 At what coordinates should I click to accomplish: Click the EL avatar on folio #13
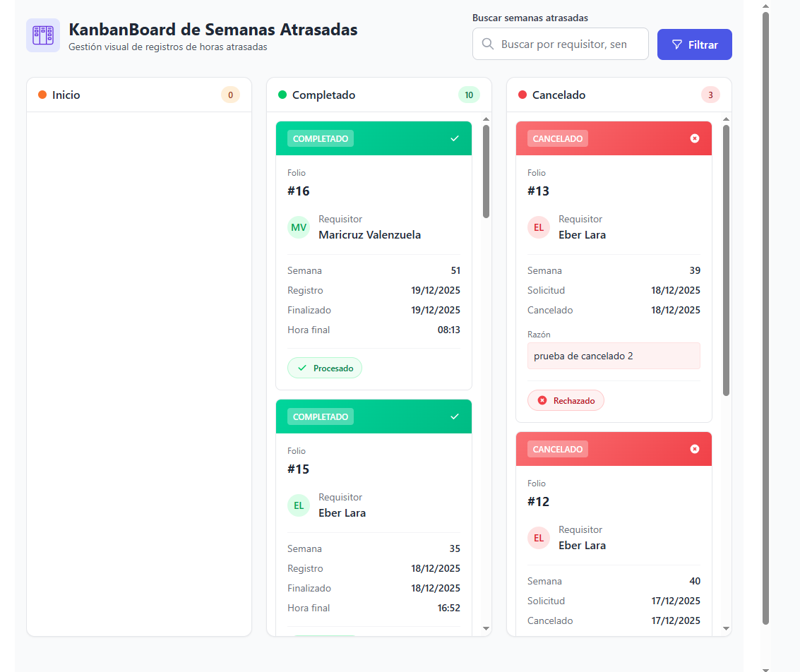(539, 227)
